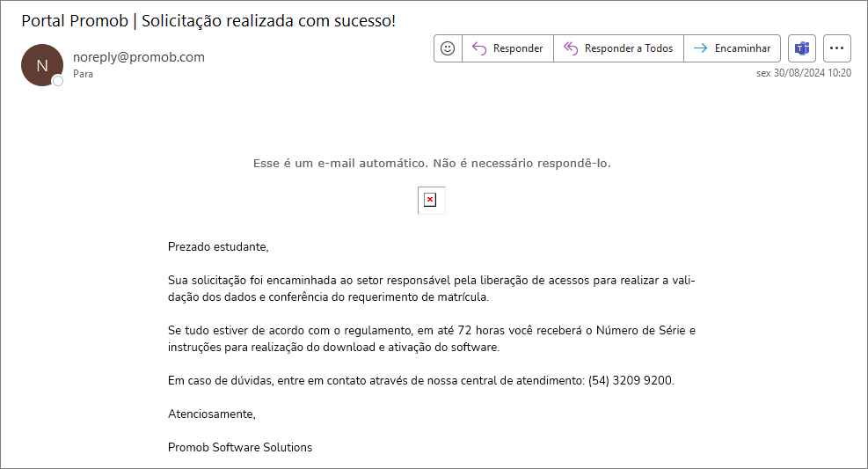Click the sex 30/08/2024 10:20 timestamp

pyautogui.click(x=804, y=73)
